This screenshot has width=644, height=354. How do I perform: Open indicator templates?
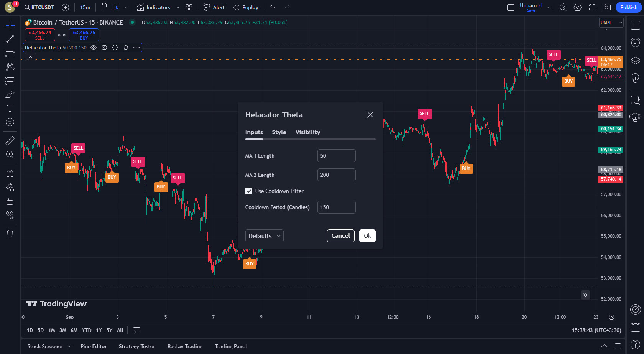tap(189, 7)
